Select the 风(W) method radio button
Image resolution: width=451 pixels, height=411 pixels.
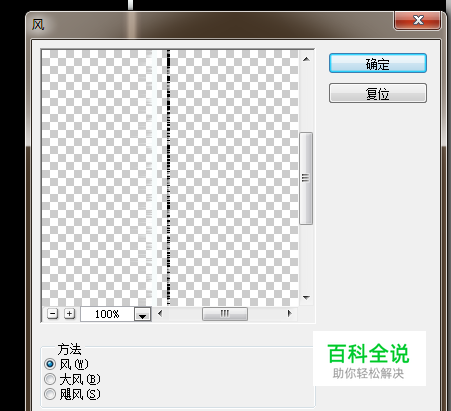coord(50,364)
